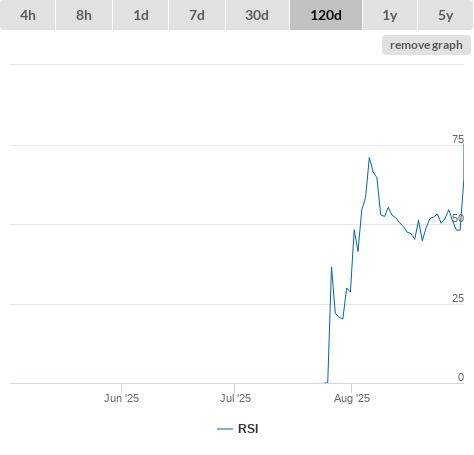Click the latest RSI spike near 75
Image resolution: width=474 pixels, height=455 pixels.
click(x=463, y=145)
